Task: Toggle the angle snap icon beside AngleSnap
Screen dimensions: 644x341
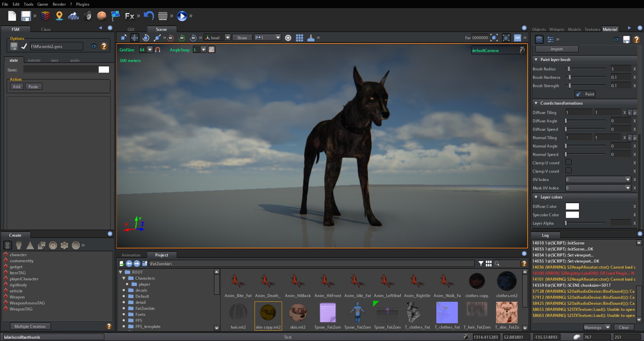Action: (x=211, y=50)
